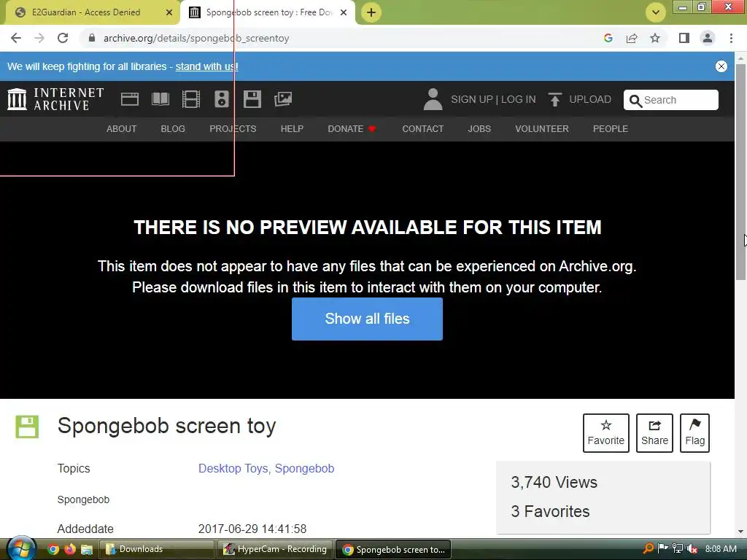This screenshot has width=747, height=560.
Task: Launch Chrome from taskbar quick launch
Action: coord(53,549)
